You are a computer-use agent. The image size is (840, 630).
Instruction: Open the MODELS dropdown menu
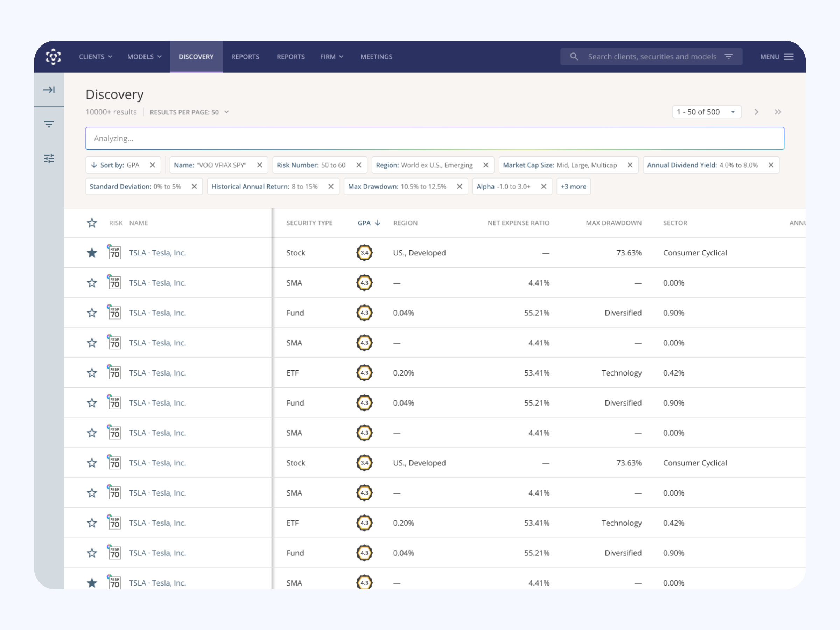[x=144, y=57]
